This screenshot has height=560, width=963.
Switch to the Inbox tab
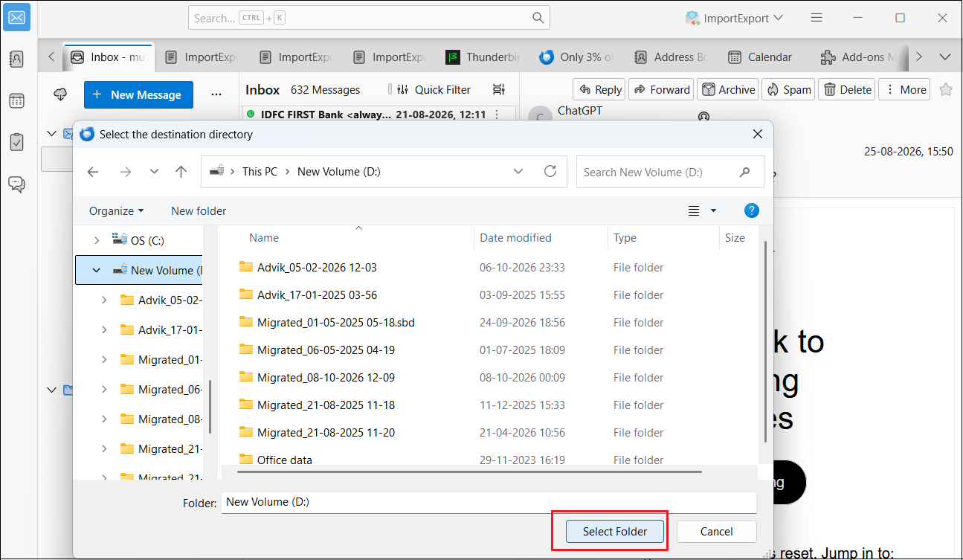109,57
